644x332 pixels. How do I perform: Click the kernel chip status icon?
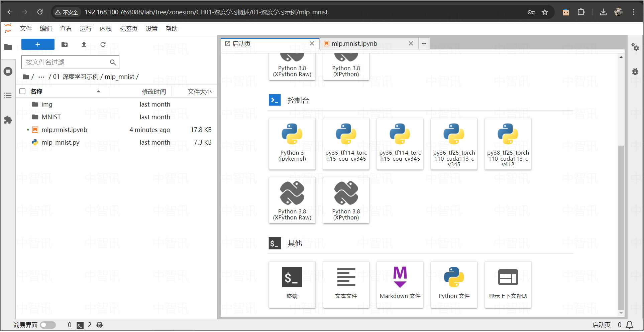tap(100, 325)
